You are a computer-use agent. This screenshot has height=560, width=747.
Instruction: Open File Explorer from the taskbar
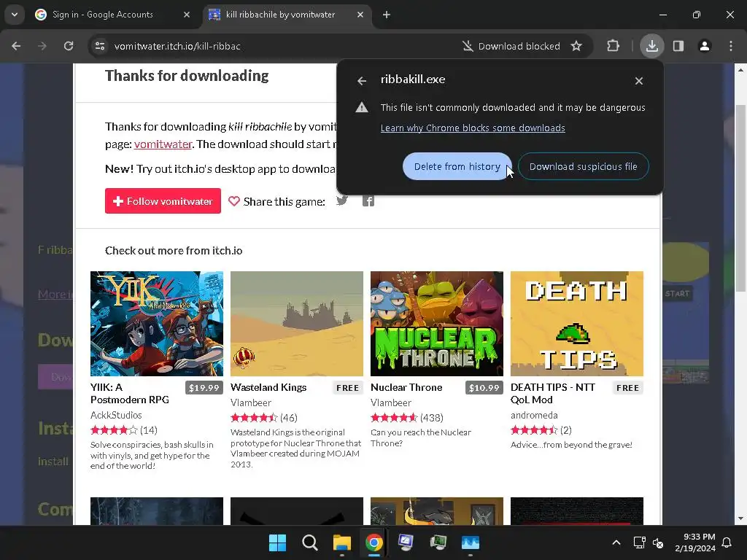pyautogui.click(x=342, y=542)
